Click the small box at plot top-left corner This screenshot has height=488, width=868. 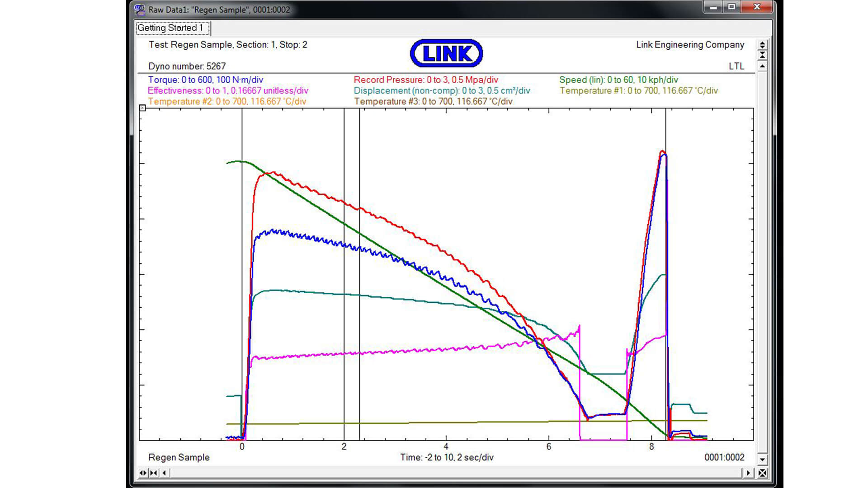142,108
